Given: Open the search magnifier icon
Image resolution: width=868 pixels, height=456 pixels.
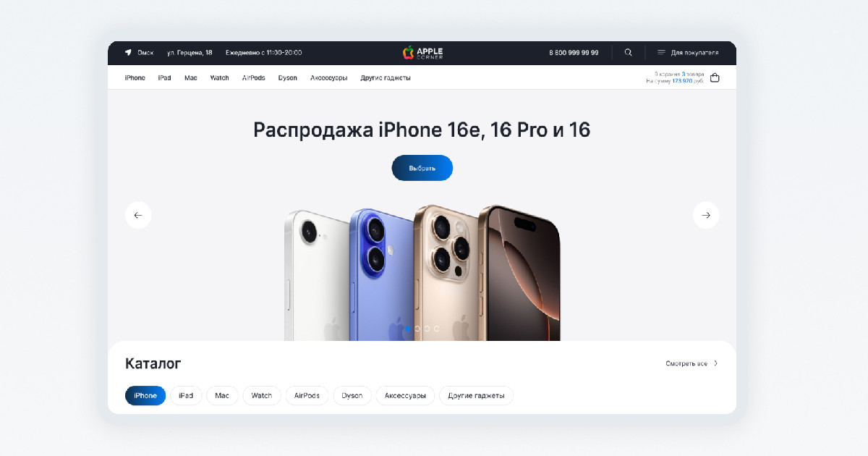Looking at the screenshot, I should pos(629,53).
